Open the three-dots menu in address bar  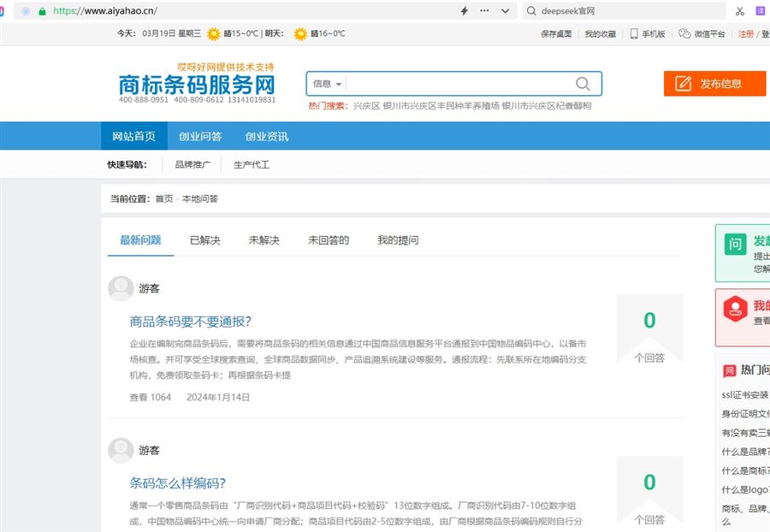pyautogui.click(x=485, y=11)
